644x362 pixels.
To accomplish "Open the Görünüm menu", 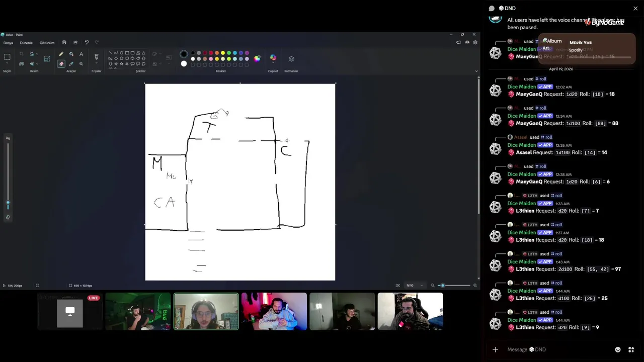I will tap(47, 43).
